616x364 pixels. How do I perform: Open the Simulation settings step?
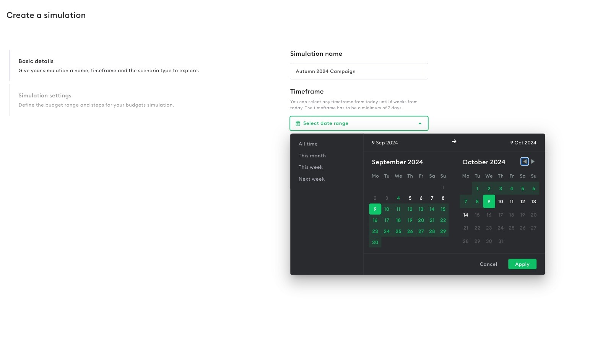click(45, 95)
